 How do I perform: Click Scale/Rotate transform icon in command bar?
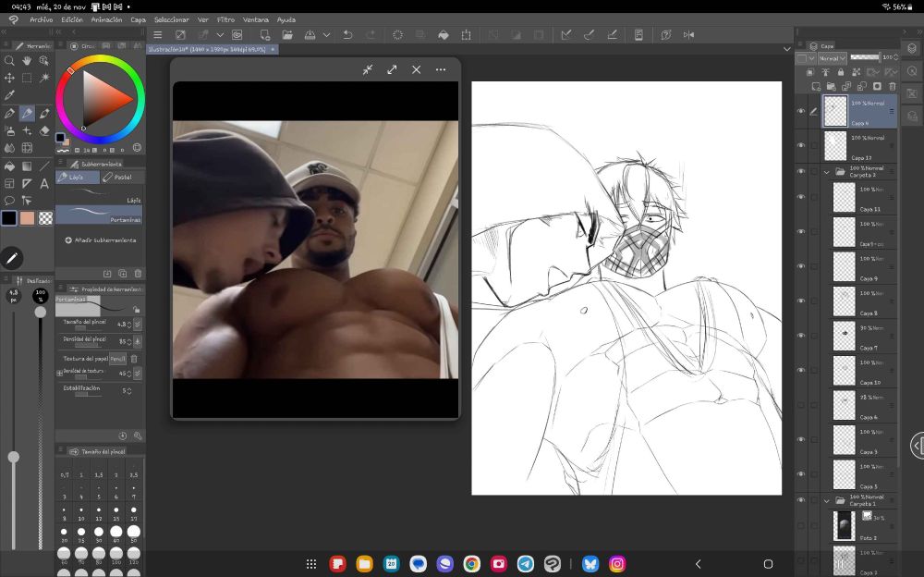466,35
